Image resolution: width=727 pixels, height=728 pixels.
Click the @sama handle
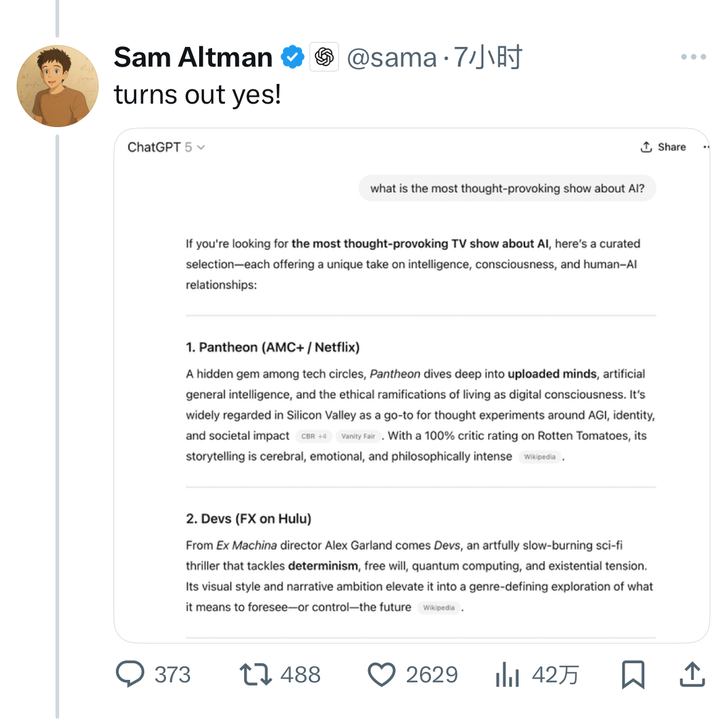(x=392, y=57)
